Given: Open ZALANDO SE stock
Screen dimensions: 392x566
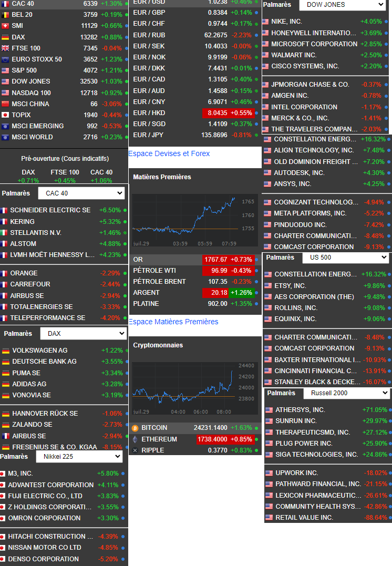Looking at the screenshot, I should (64, 425).
